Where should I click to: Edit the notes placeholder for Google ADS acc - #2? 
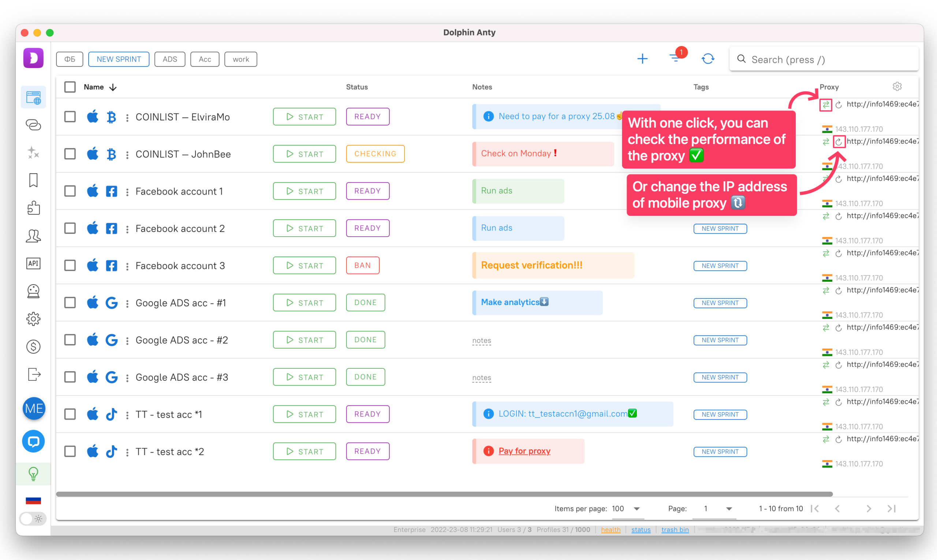pyautogui.click(x=481, y=341)
